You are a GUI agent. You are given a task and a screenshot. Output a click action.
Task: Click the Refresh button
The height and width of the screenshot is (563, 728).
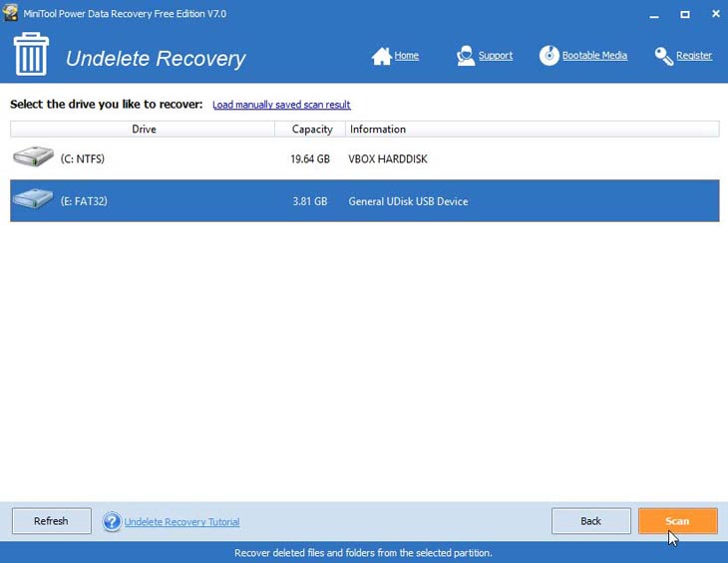pyautogui.click(x=52, y=521)
